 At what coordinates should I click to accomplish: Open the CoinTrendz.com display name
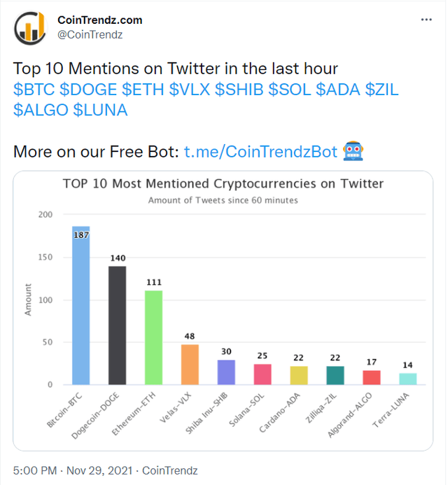(x=99, y=20)
